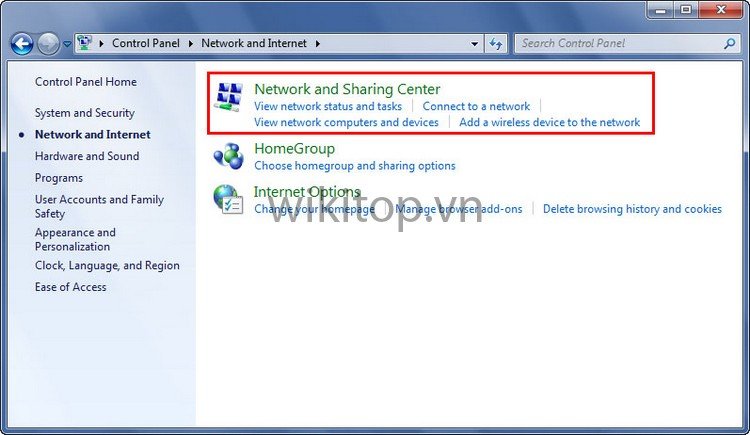Viewport: 750px width, 435px height.
Task: Expand the address bar history dropdown
Action: pos(475,44)
